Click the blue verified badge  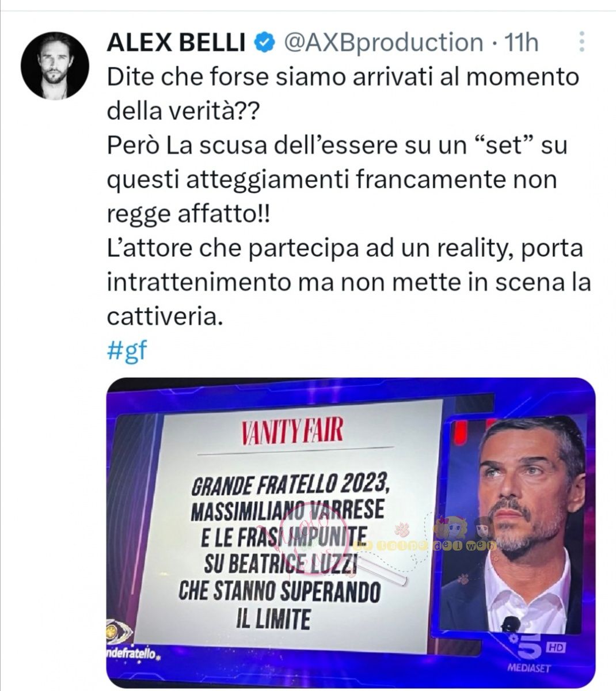264,43
